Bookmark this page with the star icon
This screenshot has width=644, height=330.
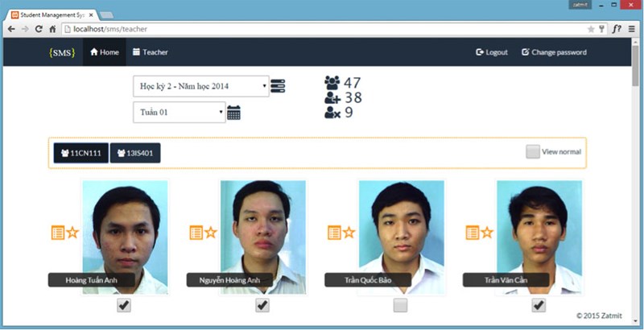click(x=591, y=29)
